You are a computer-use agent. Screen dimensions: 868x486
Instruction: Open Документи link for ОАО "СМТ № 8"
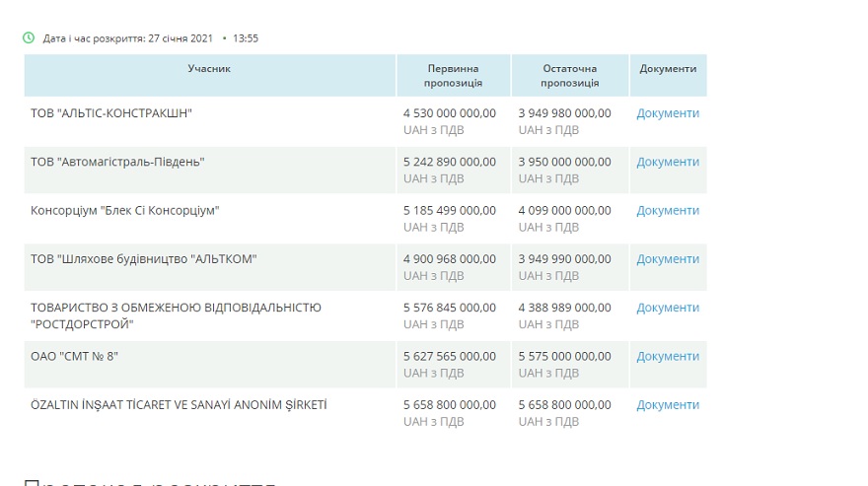point(668,356)
